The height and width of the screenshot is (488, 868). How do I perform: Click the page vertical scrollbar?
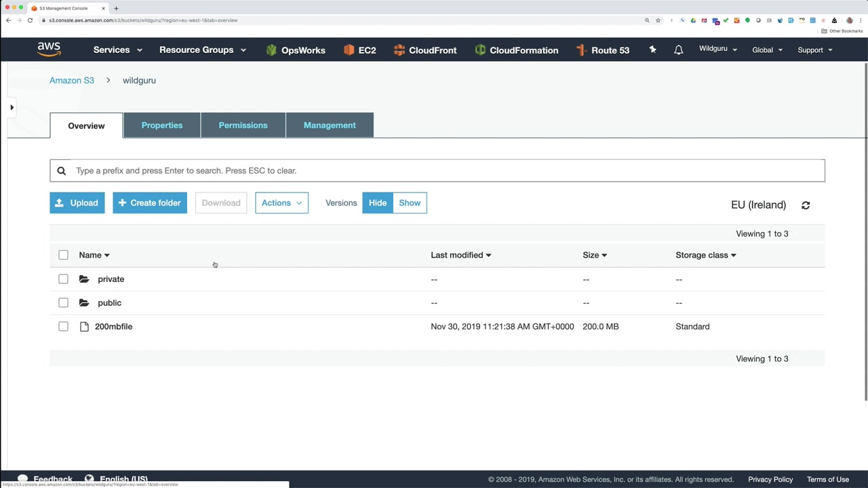865,230
